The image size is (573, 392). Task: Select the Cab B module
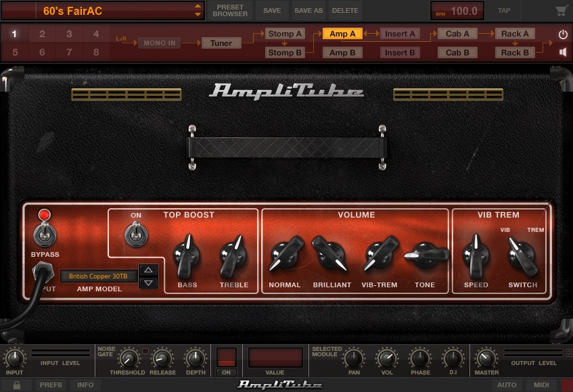pyautogui.click(x=457, y=53)
